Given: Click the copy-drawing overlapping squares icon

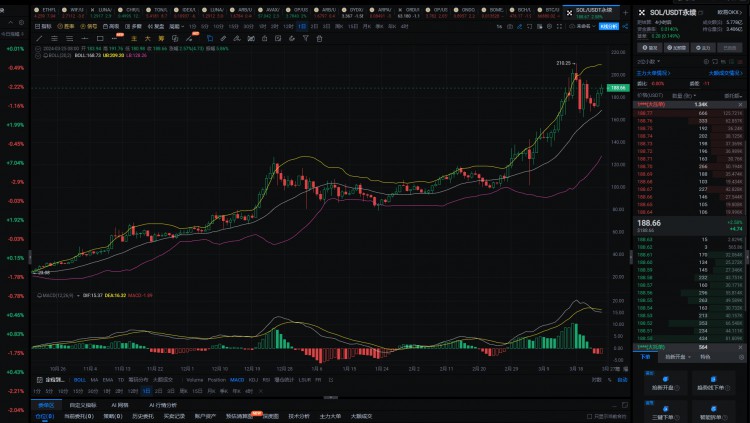Looking at the screenshot, I should coord(175,38).
